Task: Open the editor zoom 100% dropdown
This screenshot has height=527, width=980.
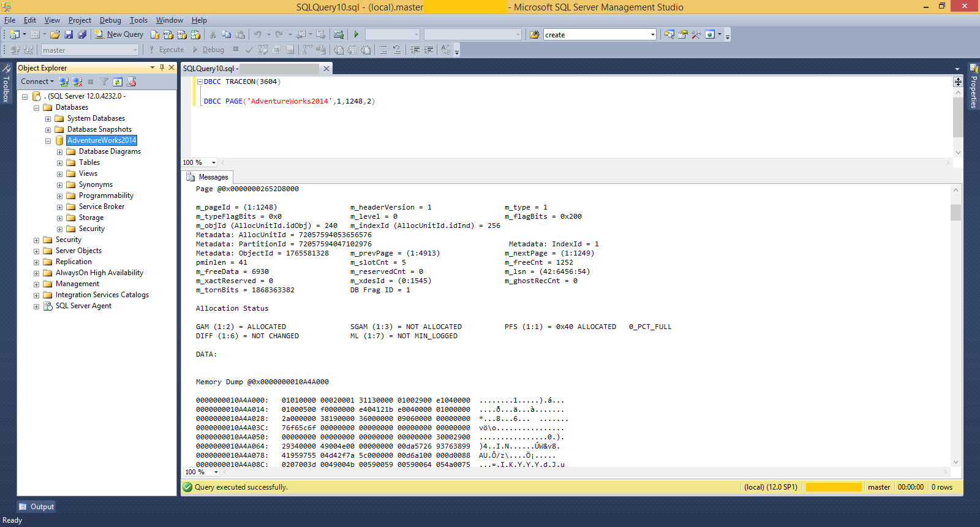Action: tap(214, 162)
